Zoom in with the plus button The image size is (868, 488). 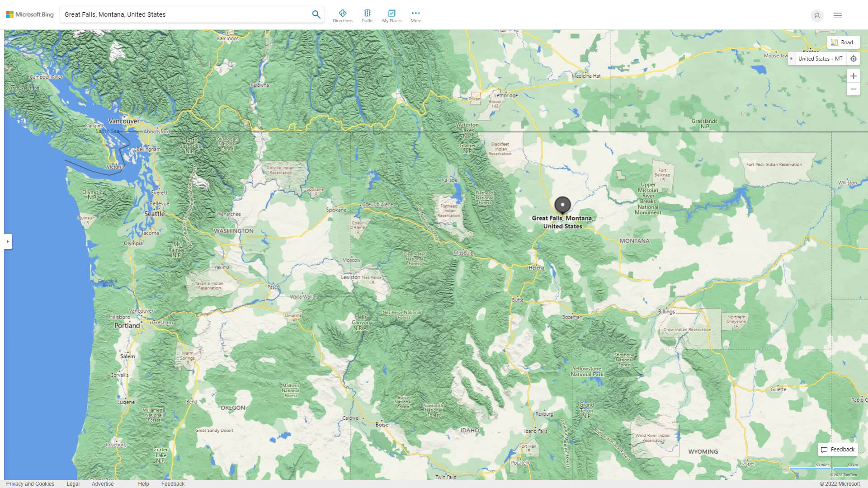(854, 76)
